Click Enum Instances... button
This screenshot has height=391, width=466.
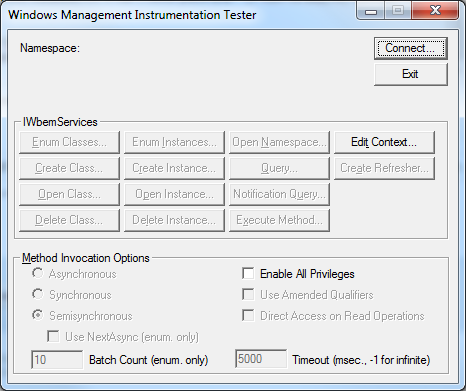[x=174, y=142]
